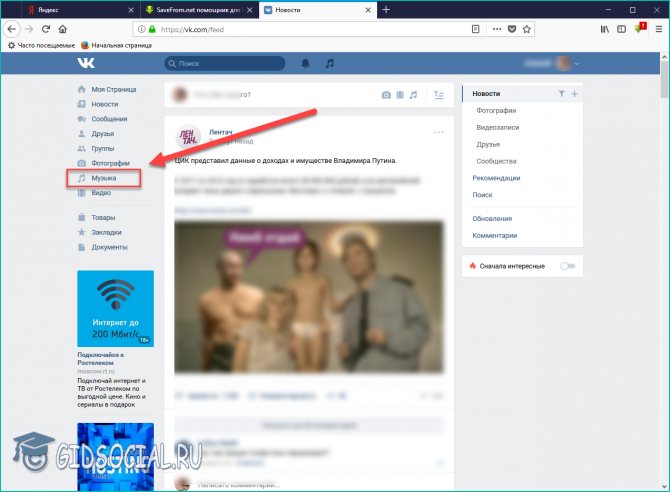Open Новости in left sidebar menu

click(x=98, y=104)
